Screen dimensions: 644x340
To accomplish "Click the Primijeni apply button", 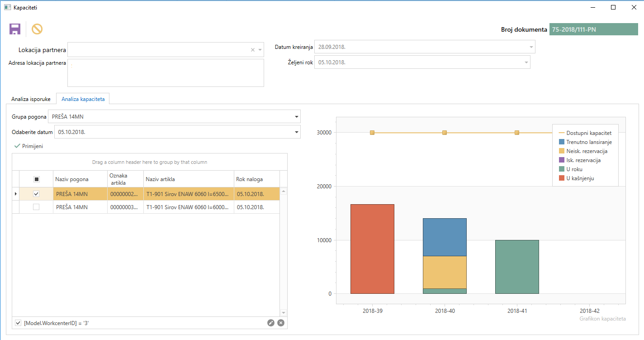I will click(28, 146).
